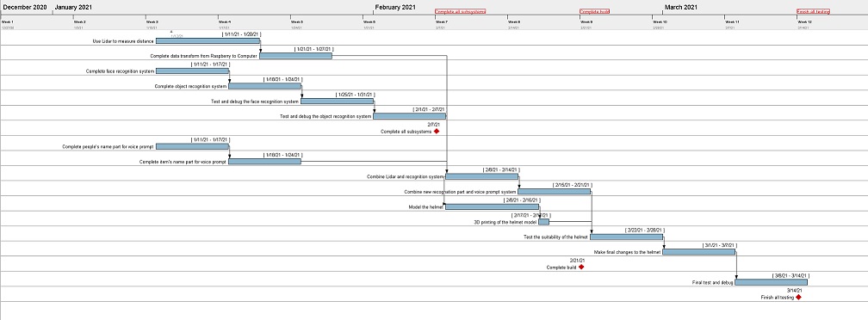Click 'Model the helmet' task bar
868x320 pixels.
(x=493, y=206)
